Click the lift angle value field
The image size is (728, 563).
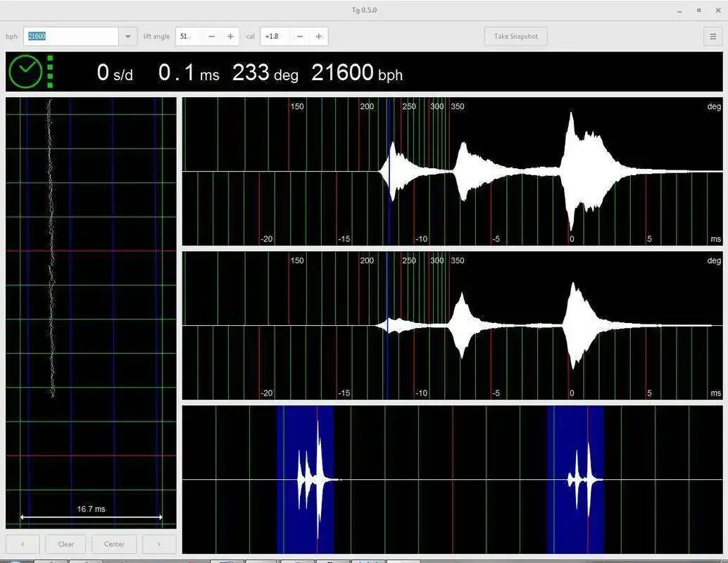(188, 37)
